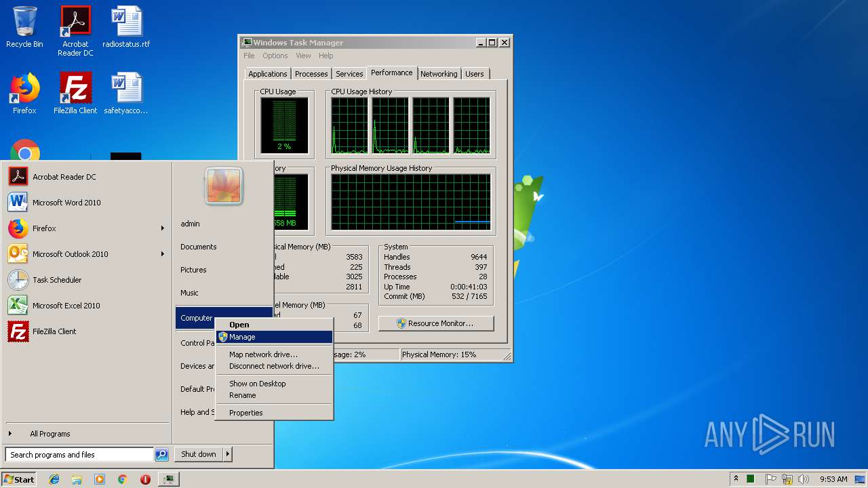The image size is (868, 488).
Task: Switch to Processes tab
Action: click(x=311, y=74)
